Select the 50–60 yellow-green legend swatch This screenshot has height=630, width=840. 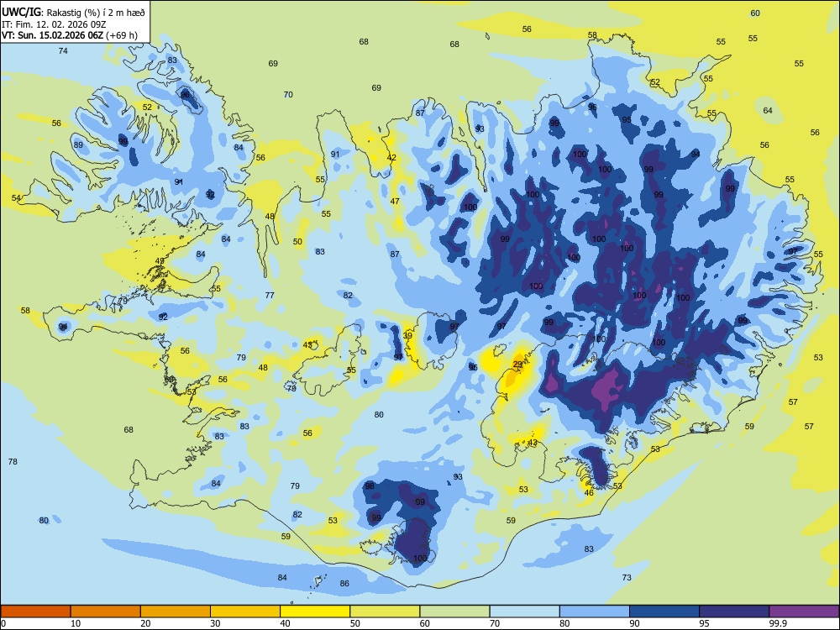click(x=385, y=612)
